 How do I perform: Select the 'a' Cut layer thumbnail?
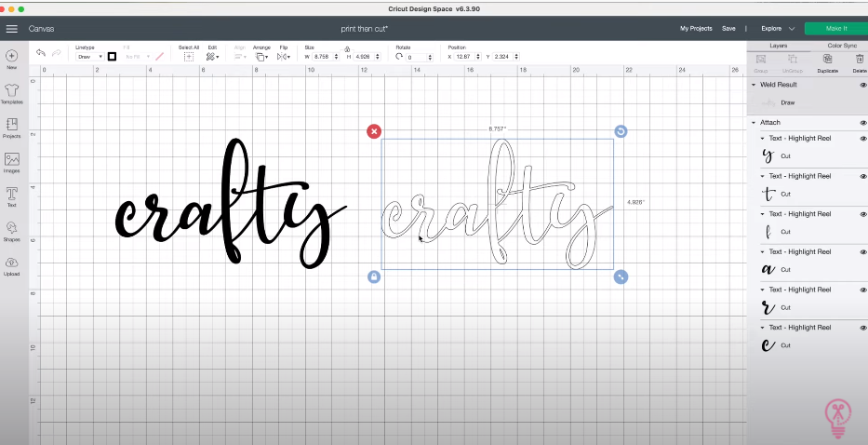click(x=768, y=269)
